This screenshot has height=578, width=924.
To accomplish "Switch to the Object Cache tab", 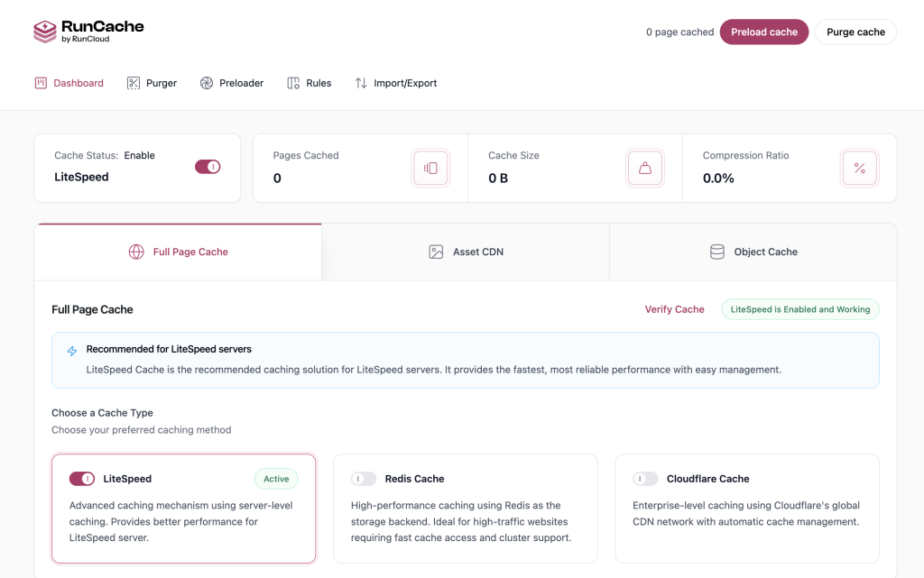I will pyautogui.click(x=753, y=252).
